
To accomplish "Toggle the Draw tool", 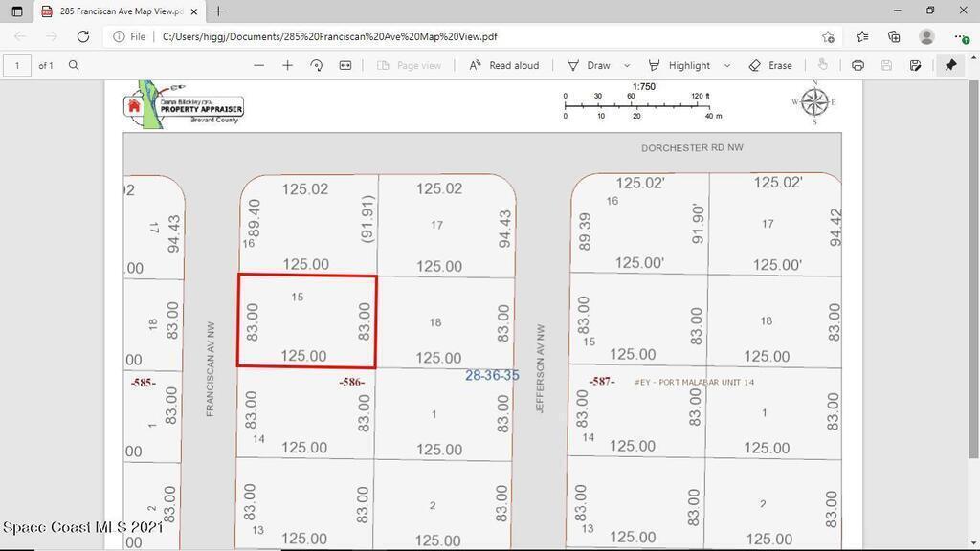I will click(x=589, y=65).
